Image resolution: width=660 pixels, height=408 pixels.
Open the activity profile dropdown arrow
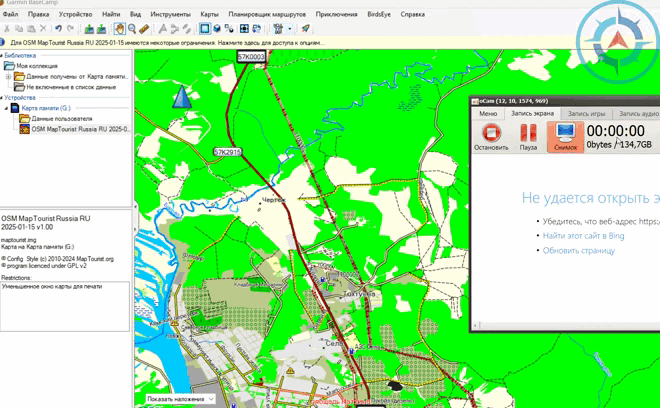(x=290, y=29)
